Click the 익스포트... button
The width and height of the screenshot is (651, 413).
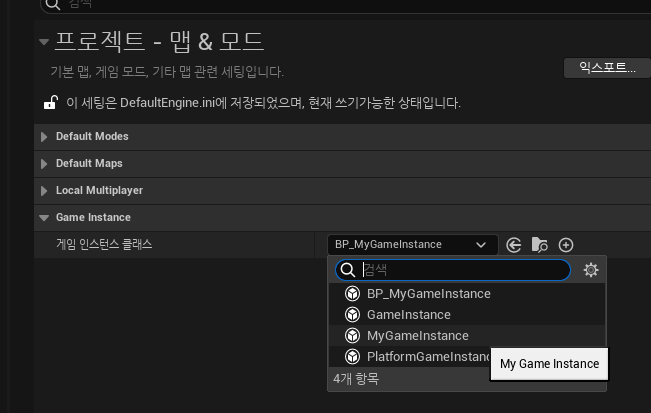point(607,68)
